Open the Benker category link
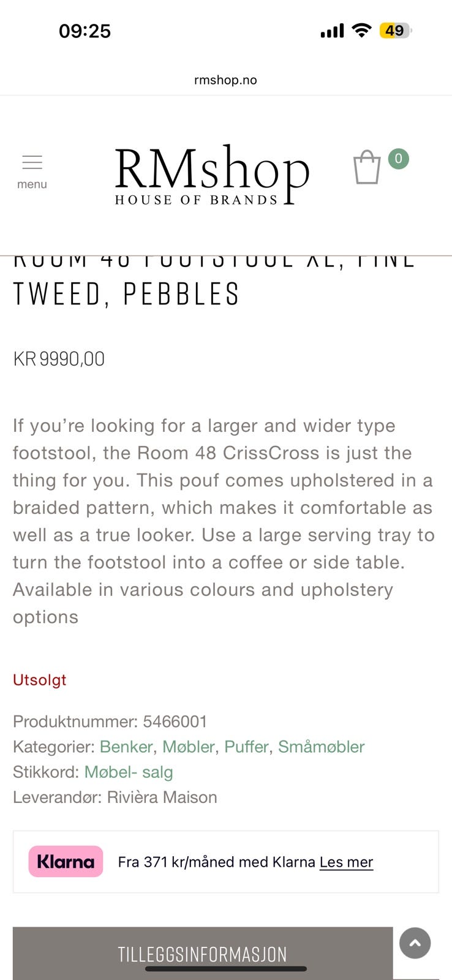The image size is (452, 980). point(126,747)
